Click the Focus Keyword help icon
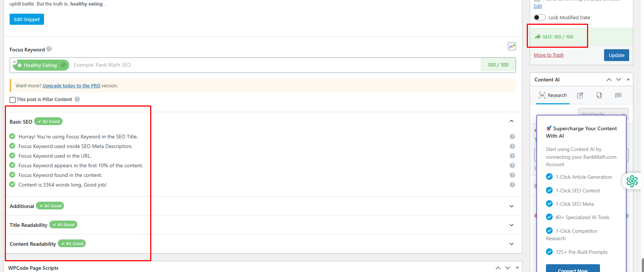 tap(49, 49)
